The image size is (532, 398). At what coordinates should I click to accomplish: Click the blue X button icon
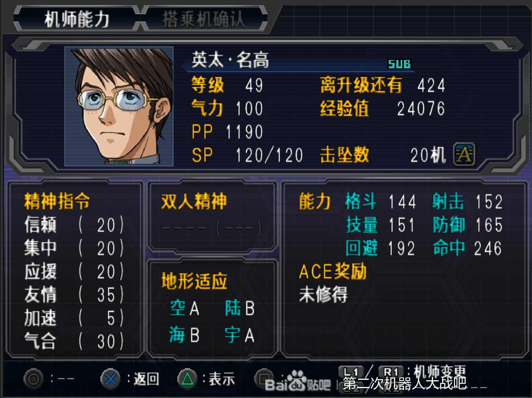click(110, 379)
